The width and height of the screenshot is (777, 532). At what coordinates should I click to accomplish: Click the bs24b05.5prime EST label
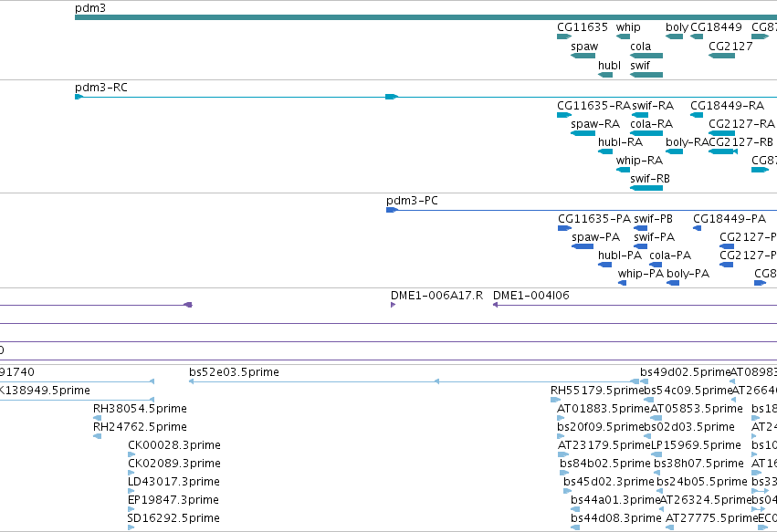coord(702,482)
